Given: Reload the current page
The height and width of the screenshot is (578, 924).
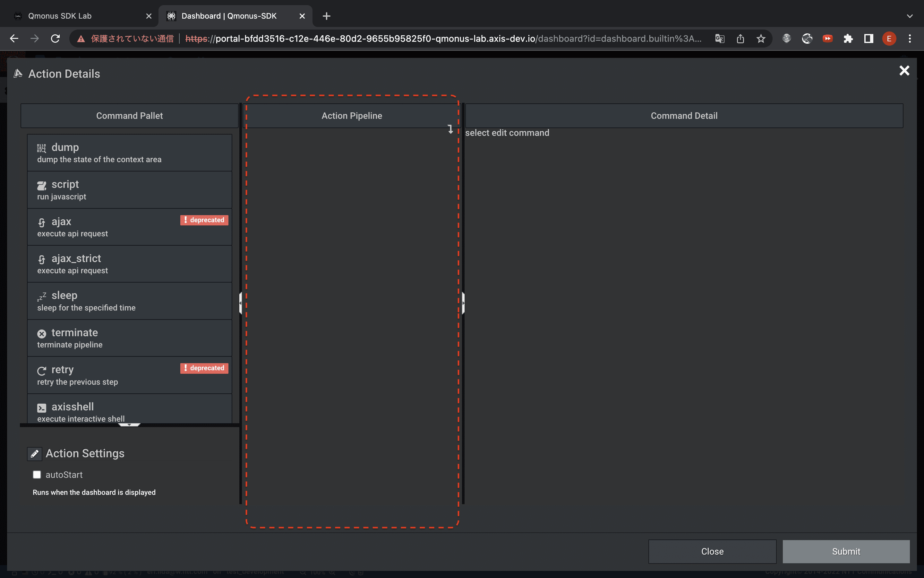Looking at the screenshot, I should pos(56,39).
